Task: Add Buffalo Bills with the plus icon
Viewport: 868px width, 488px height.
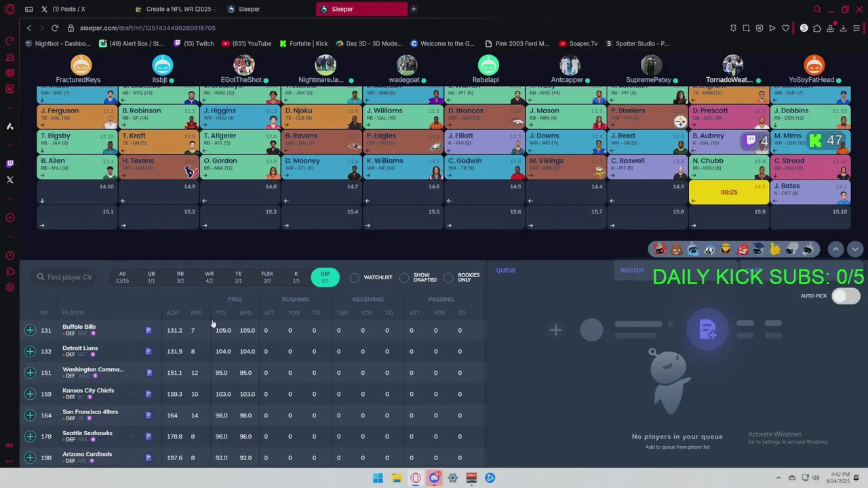Action: click(30, 330)
